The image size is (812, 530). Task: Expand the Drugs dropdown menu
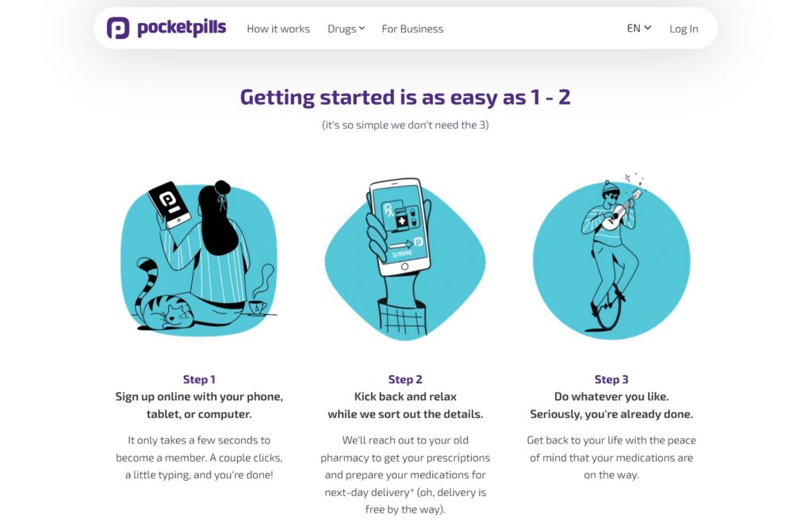coord(346,29)
